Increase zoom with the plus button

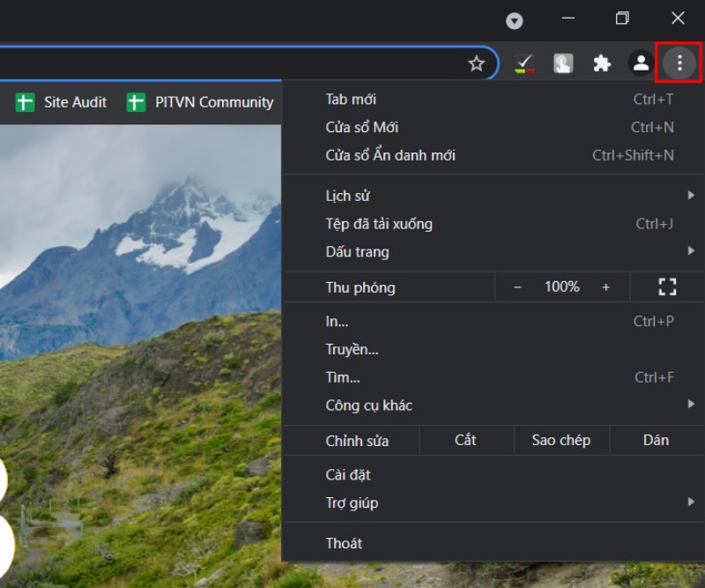(x=605, y=287)
